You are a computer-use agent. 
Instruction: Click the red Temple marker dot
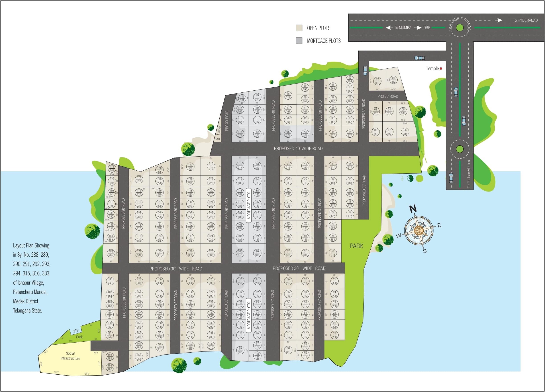point(441,69)
